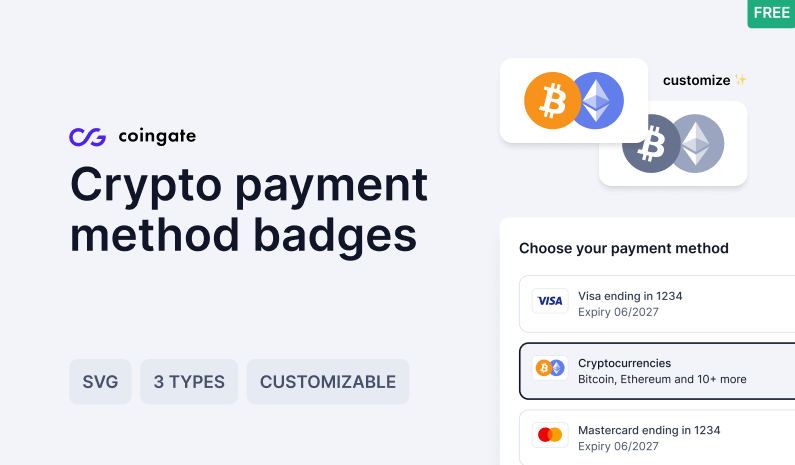This screenshot has height=465, width=795.
Task: Click the coingate brand name text
Action: click(x=156, y=137)
